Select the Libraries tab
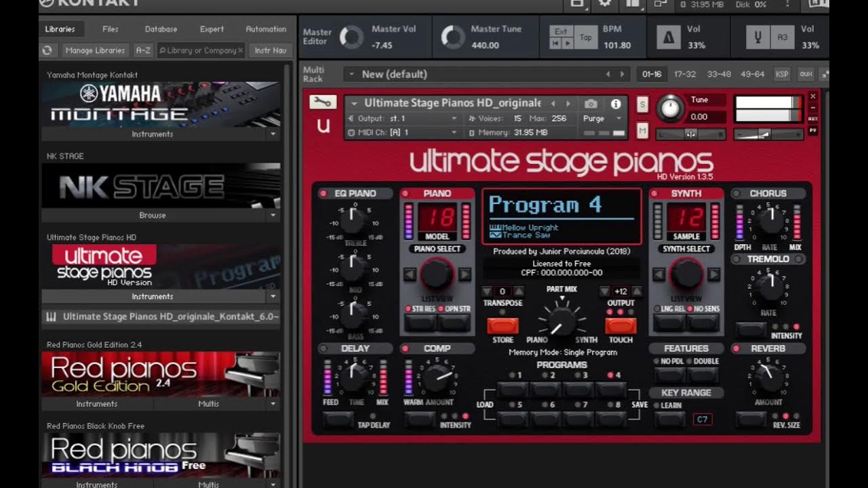 (x=60, y=29)
